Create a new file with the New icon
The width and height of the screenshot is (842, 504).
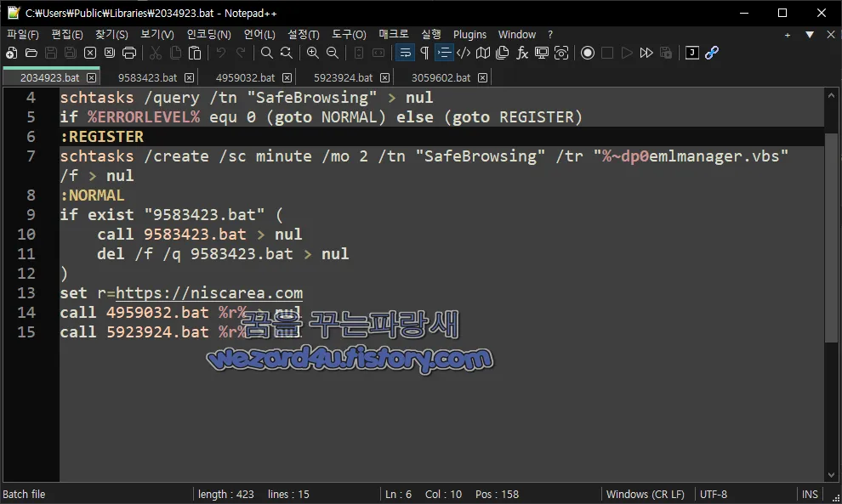(x=11, y=53)
